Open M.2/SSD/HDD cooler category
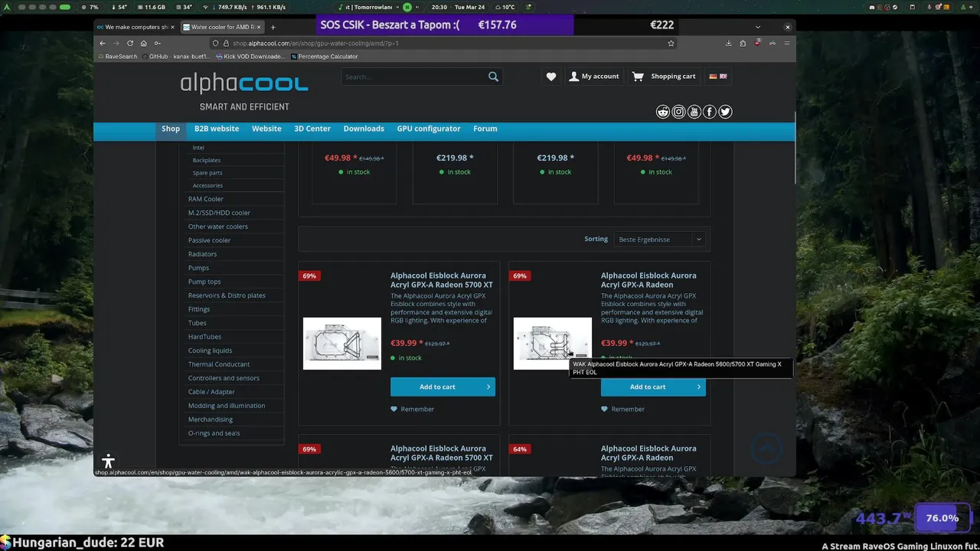The width and height of the screenshot is (980, 551). coord(219,213)
